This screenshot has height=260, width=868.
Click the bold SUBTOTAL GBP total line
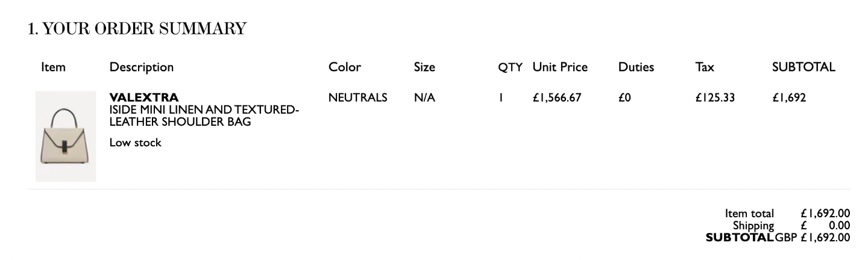coord(778,237)
